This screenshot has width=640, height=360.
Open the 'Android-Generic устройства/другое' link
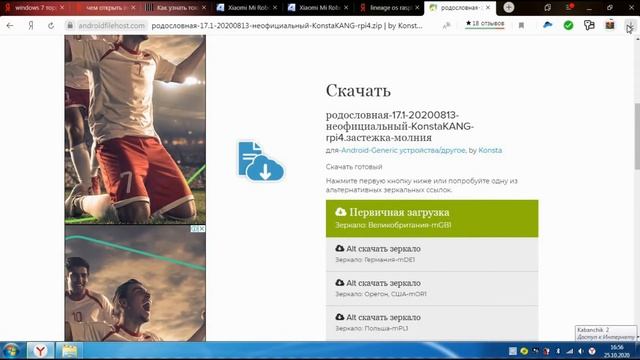(403, 150)
